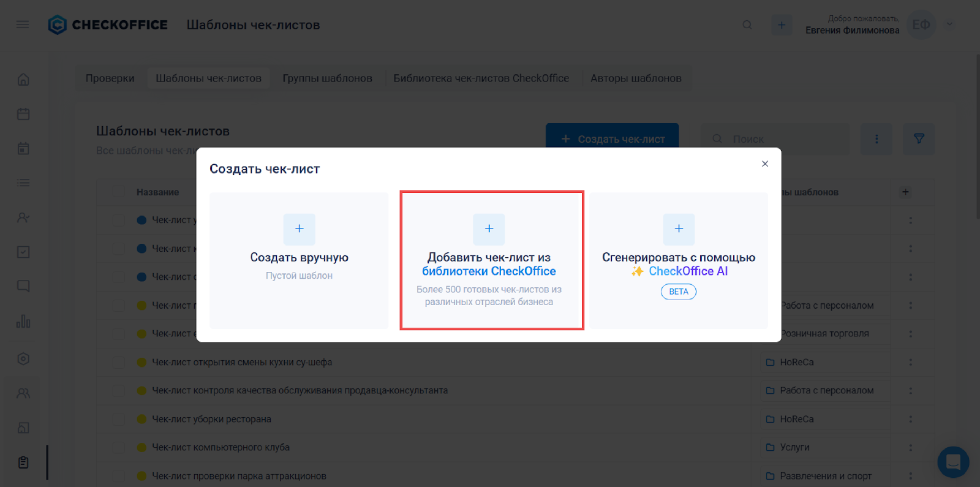
Task: Tick checkbox for Чек-лист уборки ресторана
Action: 119,419
